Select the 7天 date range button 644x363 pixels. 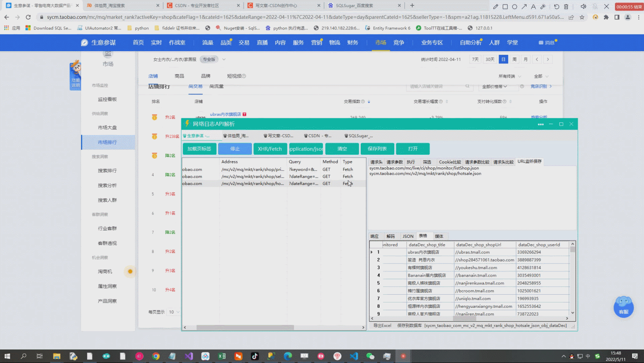(475, 59)
